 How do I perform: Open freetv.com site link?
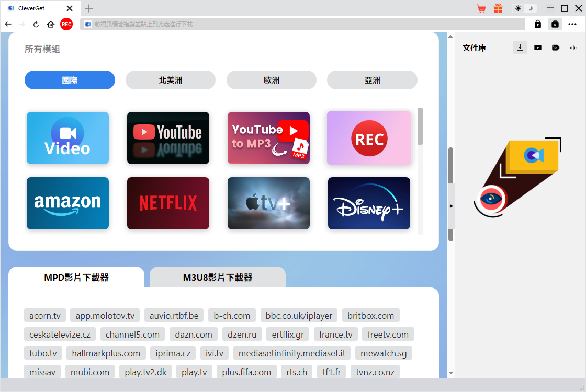pyautogui.click(x=388, y=334)
